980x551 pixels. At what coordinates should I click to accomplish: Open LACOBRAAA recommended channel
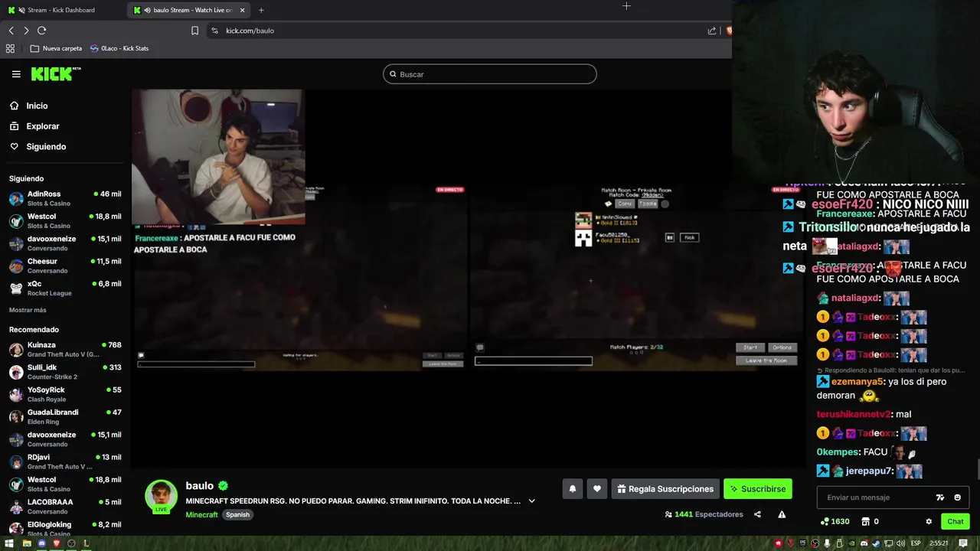coord(65,507)
